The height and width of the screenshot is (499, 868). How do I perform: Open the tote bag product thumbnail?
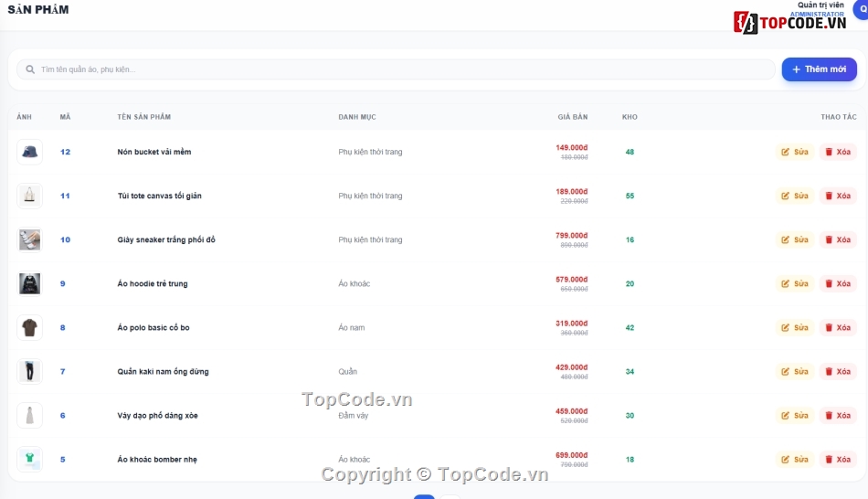click(30, 196)
